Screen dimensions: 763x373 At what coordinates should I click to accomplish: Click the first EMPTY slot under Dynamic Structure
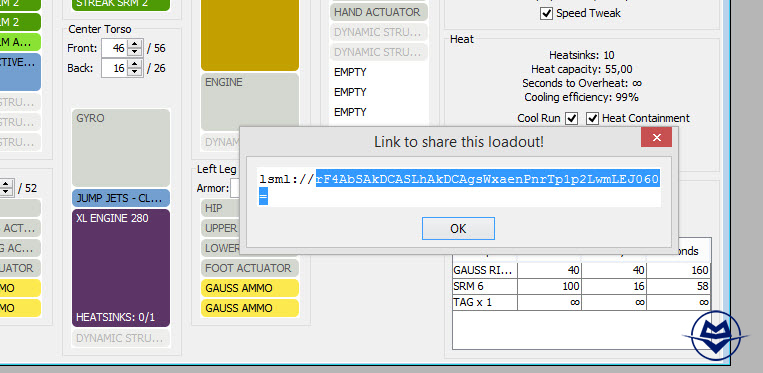[379, 72]
